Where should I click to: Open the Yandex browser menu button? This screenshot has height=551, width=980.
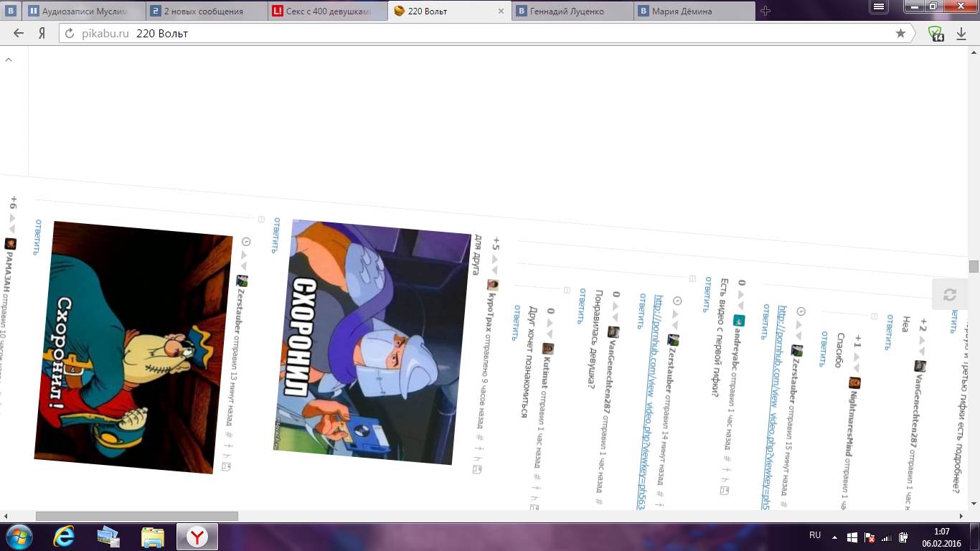pyautogui.click(x=878, y=6)
